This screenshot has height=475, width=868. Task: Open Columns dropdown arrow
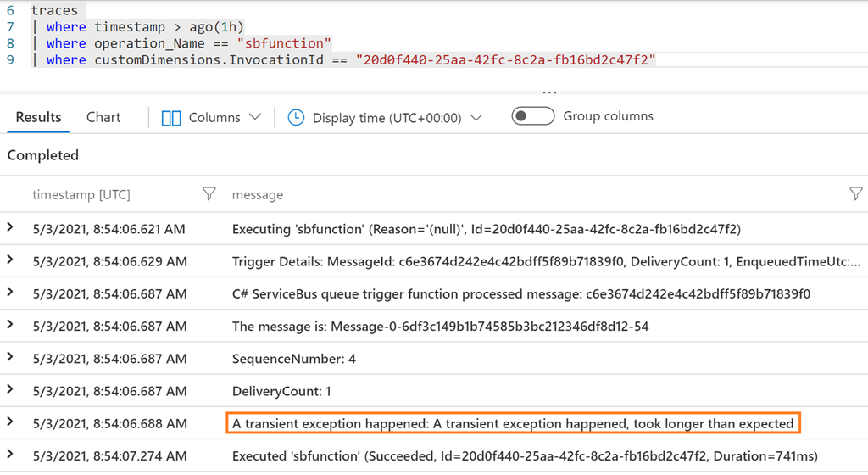pyautogui.click(x=254, y=117)
